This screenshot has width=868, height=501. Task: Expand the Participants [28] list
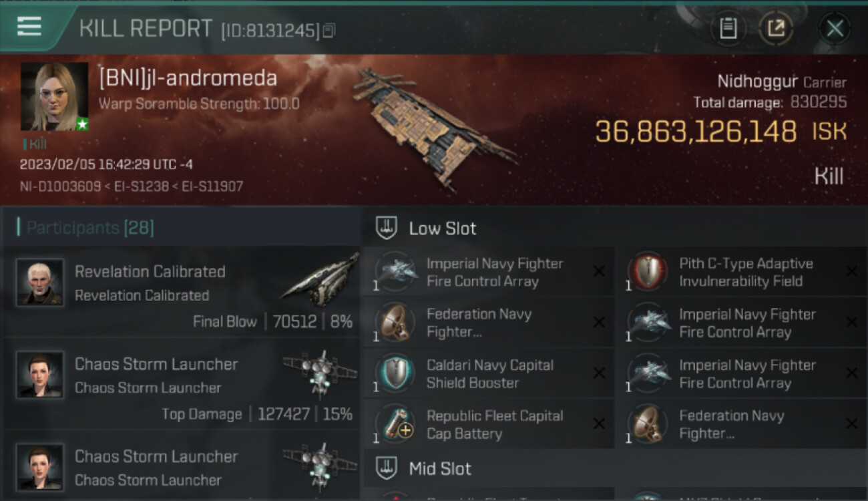tap(89, 228)
